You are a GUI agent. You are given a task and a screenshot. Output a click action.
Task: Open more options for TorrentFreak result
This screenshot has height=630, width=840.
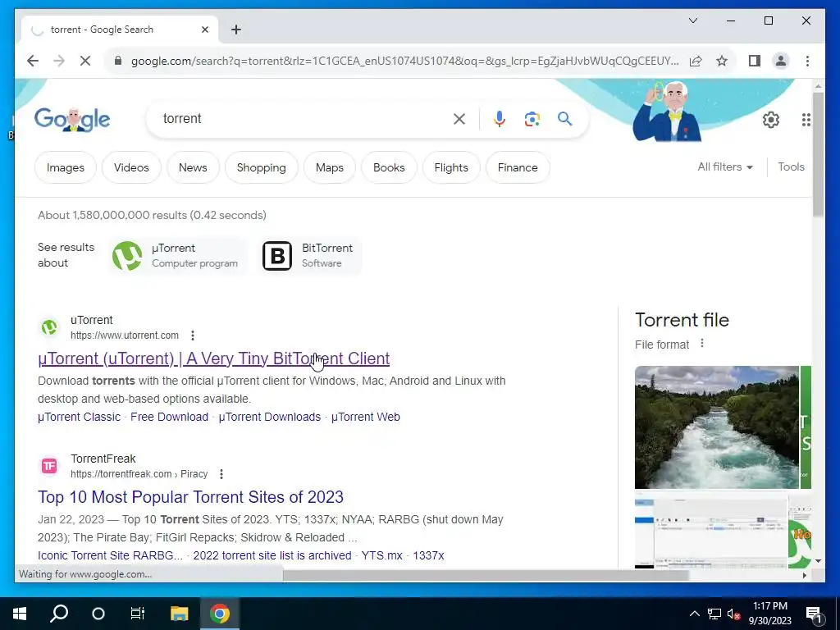pos(221,474)
